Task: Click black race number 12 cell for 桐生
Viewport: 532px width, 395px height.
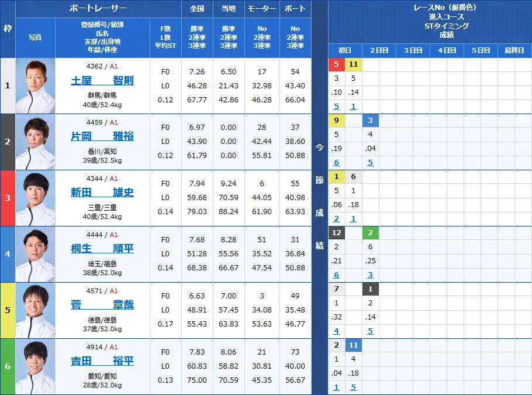Action: point(337,233)
